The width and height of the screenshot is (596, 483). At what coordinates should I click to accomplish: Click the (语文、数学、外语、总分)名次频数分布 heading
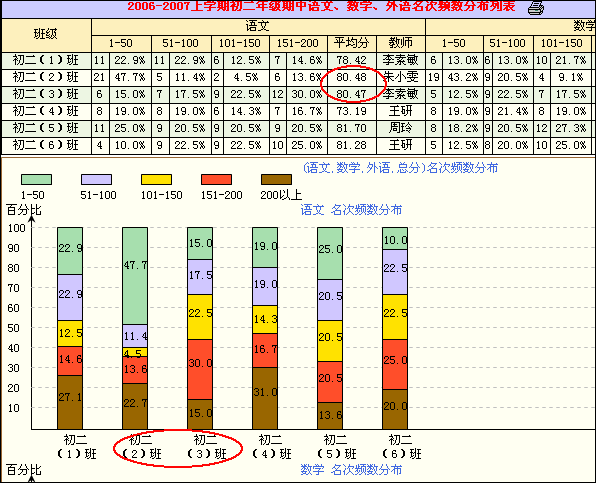click(401, 168)
